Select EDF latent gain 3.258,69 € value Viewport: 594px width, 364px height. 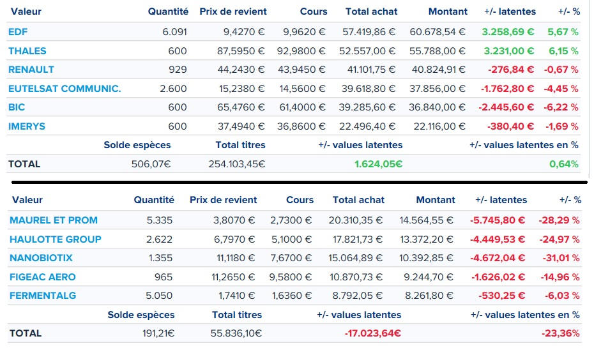(x=508, y=32)
